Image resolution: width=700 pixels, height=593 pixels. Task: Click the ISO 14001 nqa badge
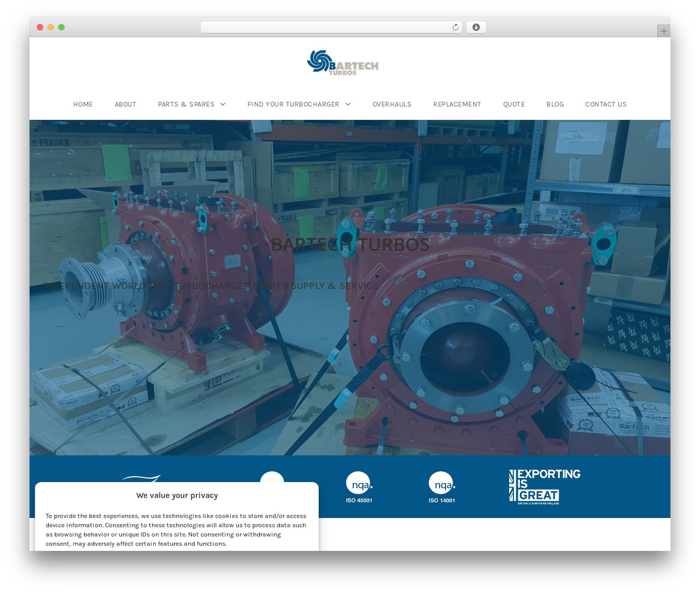pyautogui.click(x=442, y=487)
